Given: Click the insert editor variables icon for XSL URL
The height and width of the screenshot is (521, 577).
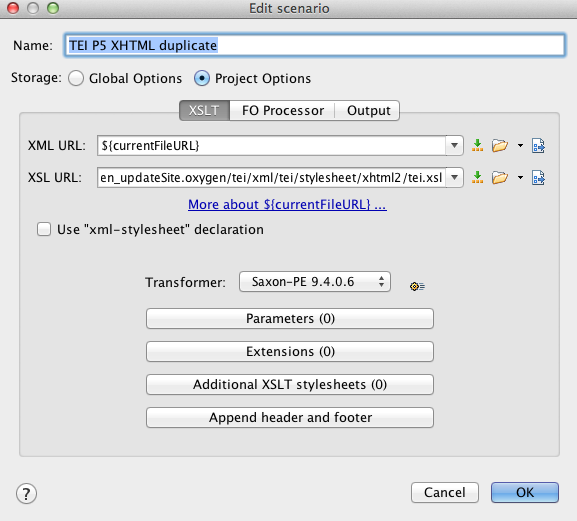Looking at the screenshot, I should [477, 178].
